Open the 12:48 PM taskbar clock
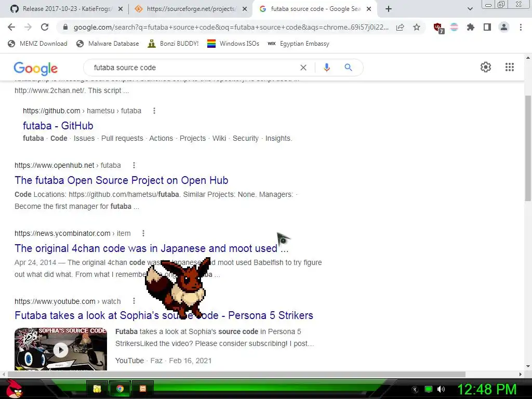 click(487, 389)
